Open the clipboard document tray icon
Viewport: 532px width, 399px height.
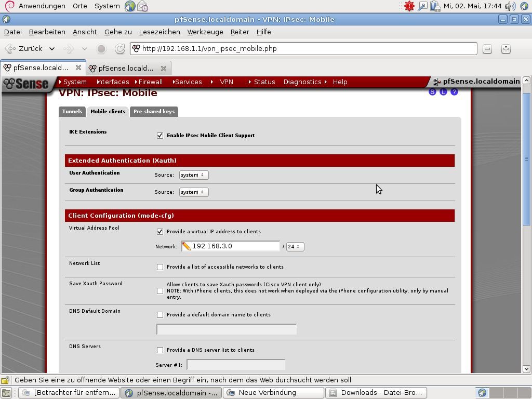pyautogui.click(x=435, y=6)
